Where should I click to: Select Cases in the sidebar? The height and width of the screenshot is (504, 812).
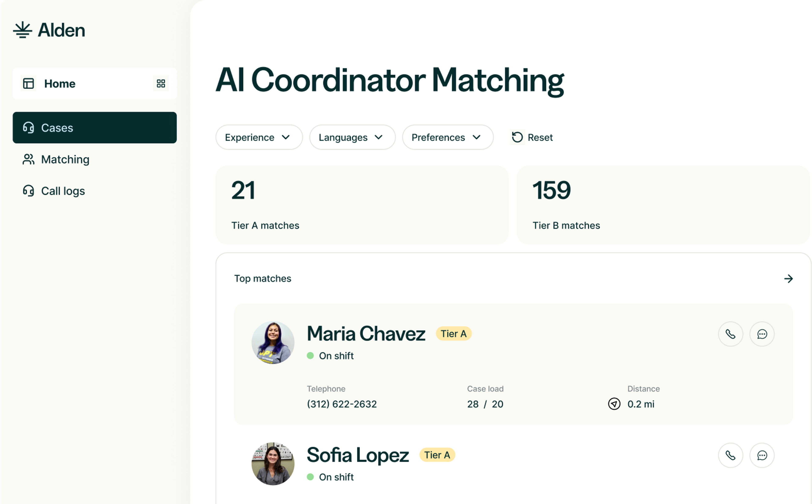coord(95,128)
